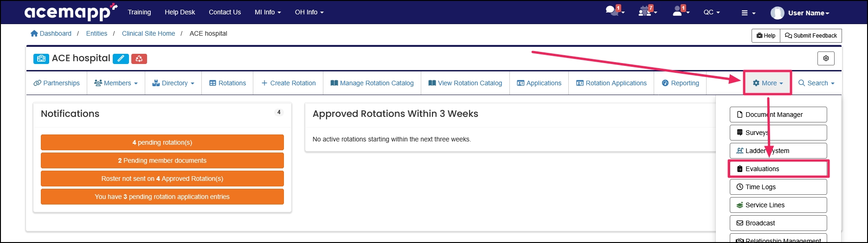Image resolution: width=868 pixels, height=243 pixels.
Task: Expand the OH Info dropdown
Action: pos(309,12)
